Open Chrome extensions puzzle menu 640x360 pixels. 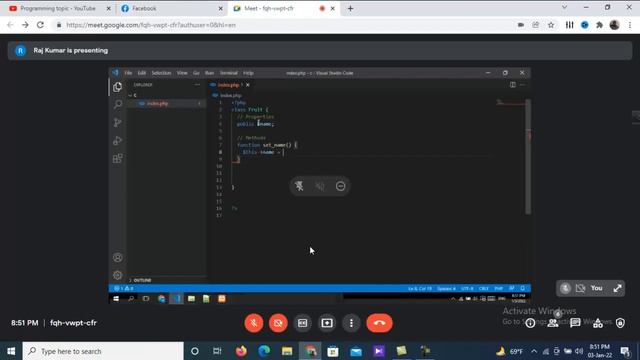click(599, 25)
